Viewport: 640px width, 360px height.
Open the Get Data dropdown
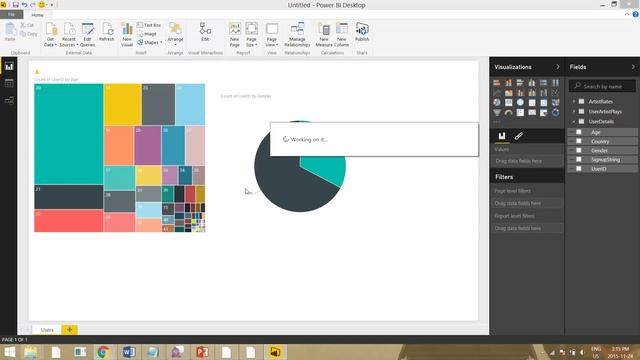[51, 35]
